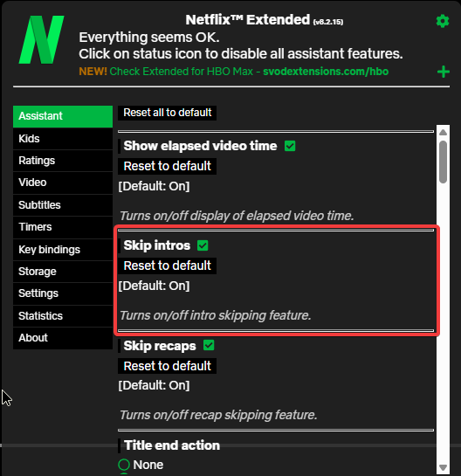
Task: Open the Kids section
Action: [x=63, y=139]
